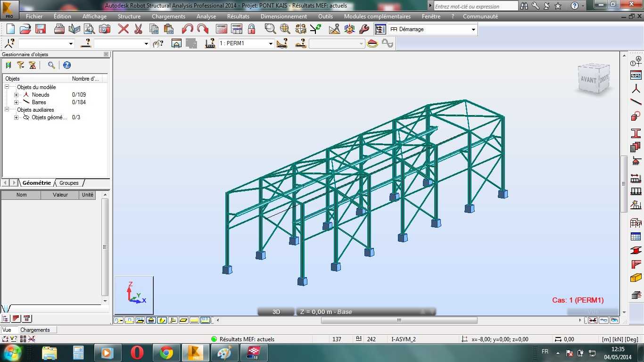The height and width of the screenshot is (362, 644).
Task: Click the Résultats MEF: actuels status indicator
Action: point(243,339)
